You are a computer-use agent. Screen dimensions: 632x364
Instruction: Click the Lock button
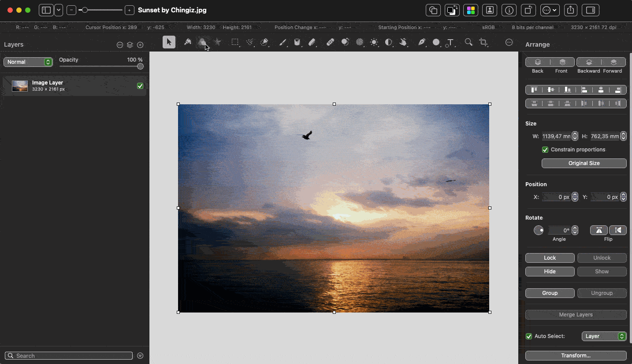550,258
